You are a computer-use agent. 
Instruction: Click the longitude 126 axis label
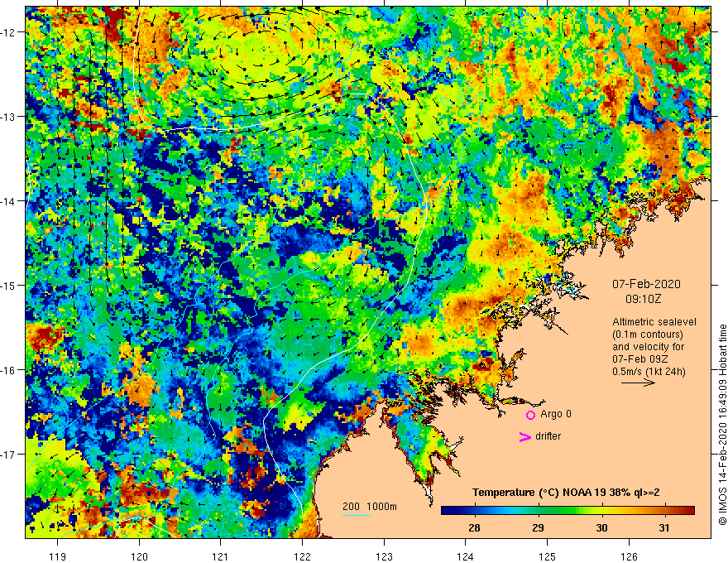click(x=629, y=556)
